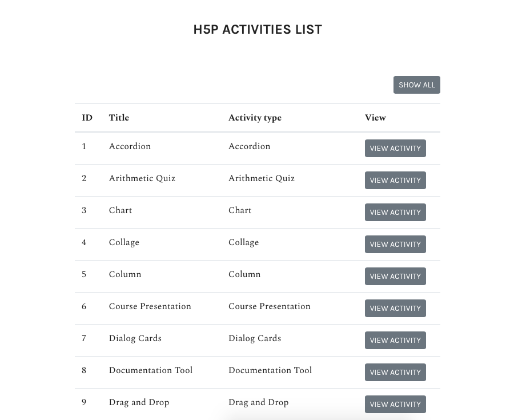The height and width of the screenshot is (420, 506).
Task: Click the Activity type column header
Action: click(255, 118)
